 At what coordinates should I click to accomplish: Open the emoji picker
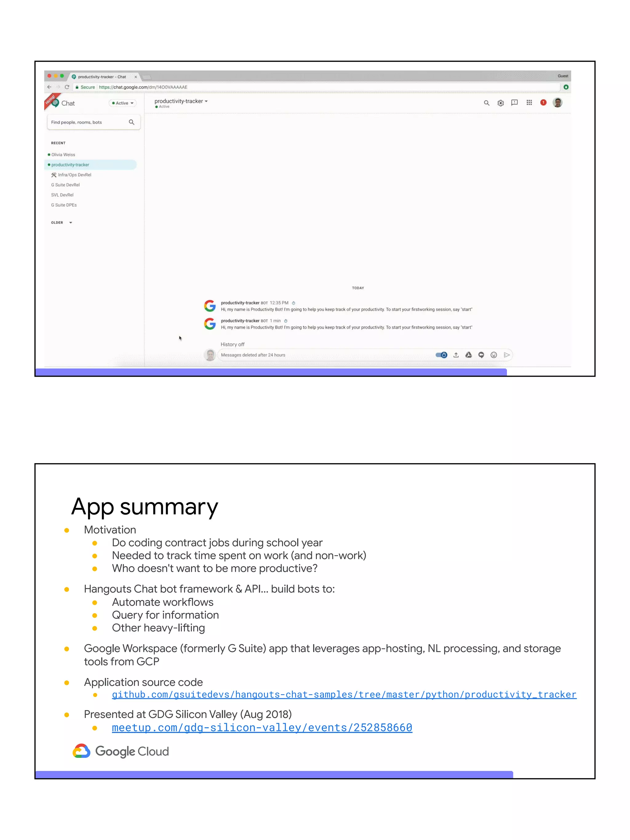494,355
